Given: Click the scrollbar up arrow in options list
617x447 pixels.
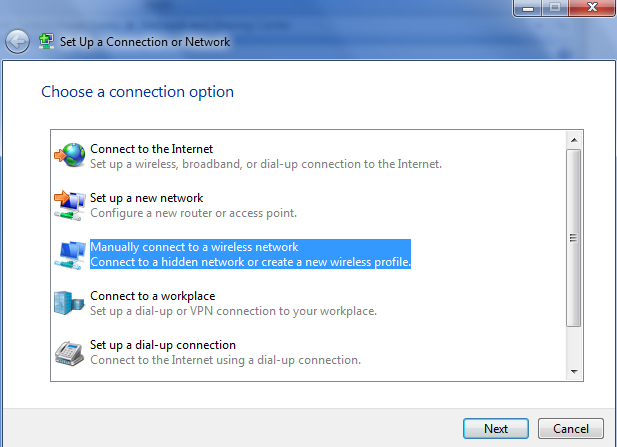Looking at the screenshot, I should coord(574,140).
